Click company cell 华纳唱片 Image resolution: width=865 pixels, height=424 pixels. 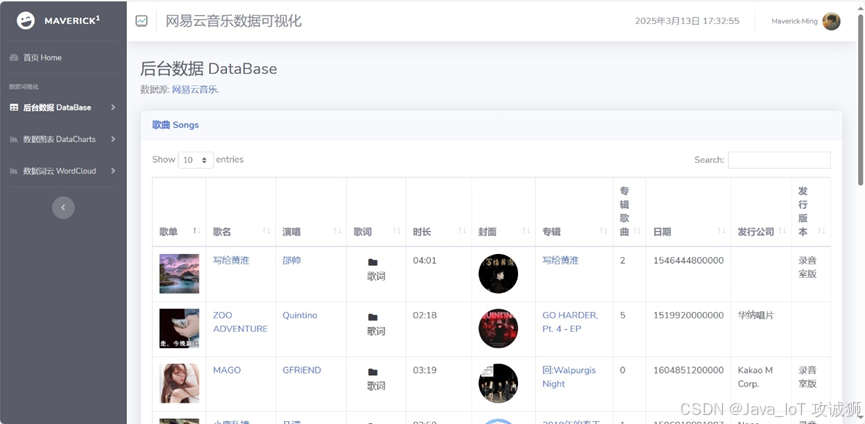756,315
